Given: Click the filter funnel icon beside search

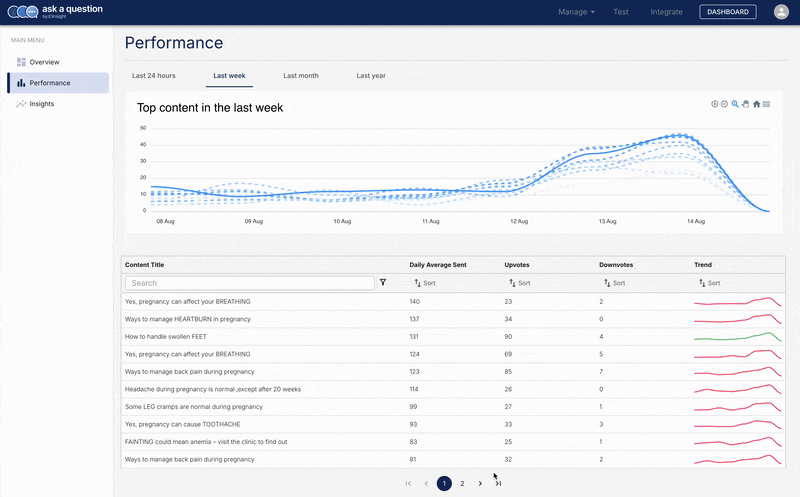Looking at the screenshot, I should [383, 283].
